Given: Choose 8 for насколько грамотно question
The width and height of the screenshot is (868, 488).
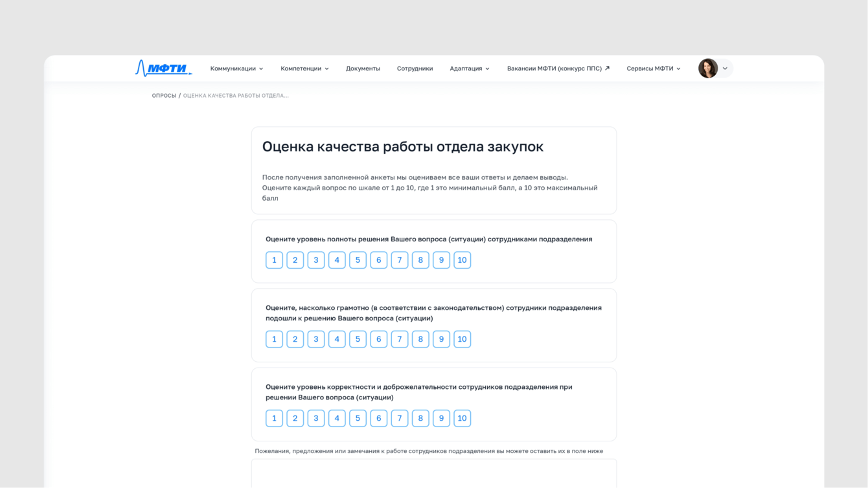Looking at the screenshot, I should (x=420, y=339).
